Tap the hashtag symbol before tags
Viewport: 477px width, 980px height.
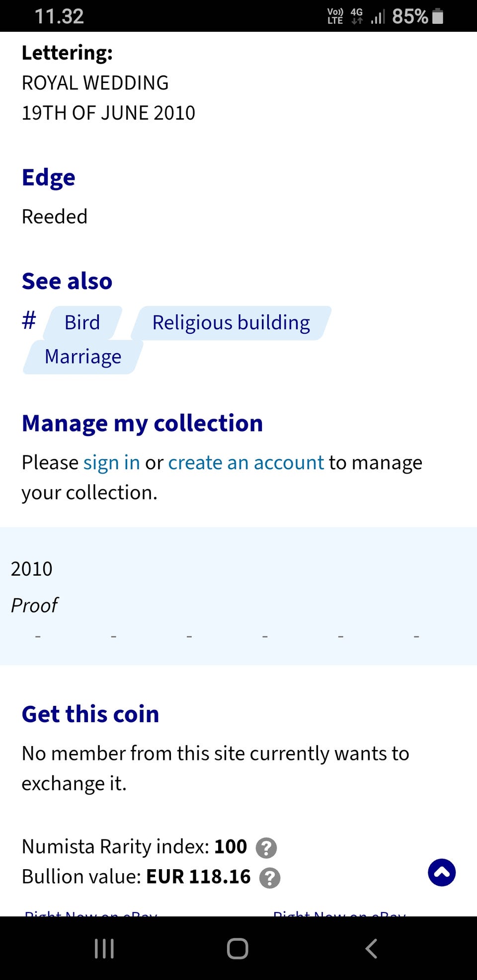point(29,320)
